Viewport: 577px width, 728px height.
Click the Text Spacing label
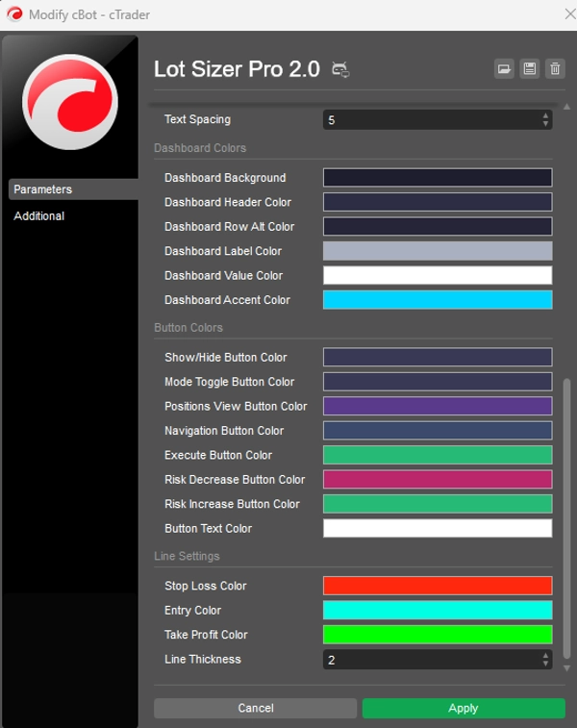197,119
